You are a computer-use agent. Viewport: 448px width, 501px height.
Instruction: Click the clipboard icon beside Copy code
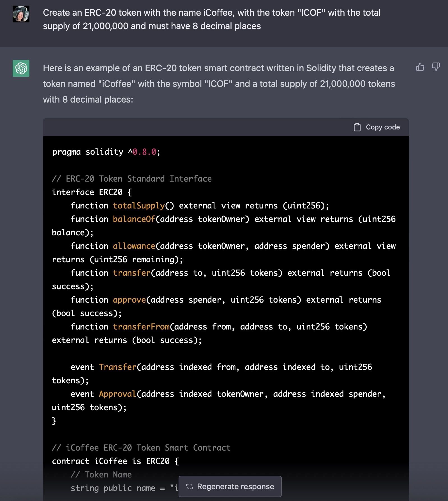357,127
